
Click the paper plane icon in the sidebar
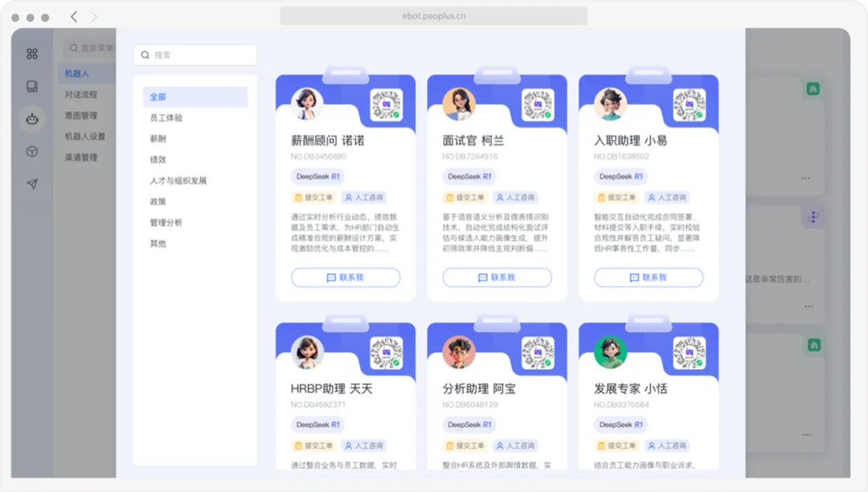31,182
